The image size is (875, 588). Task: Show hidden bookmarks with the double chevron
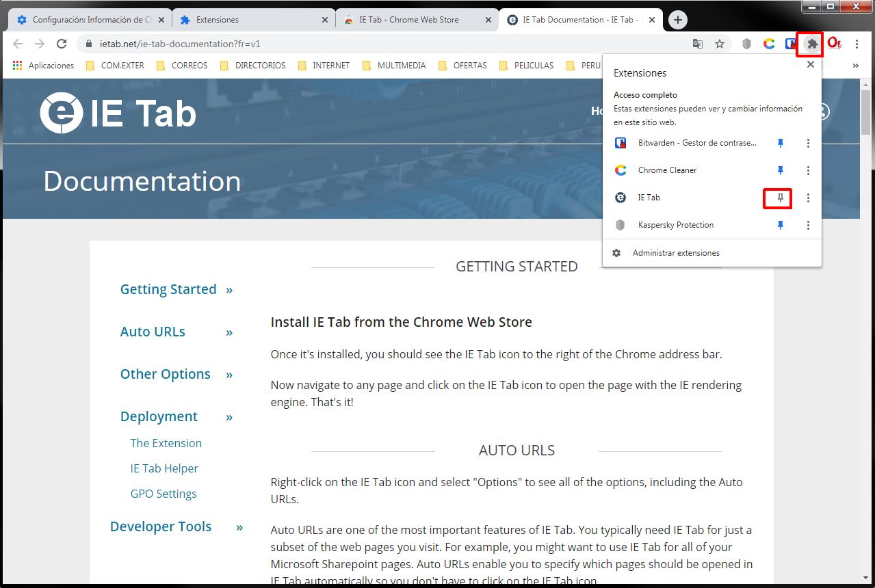[855, 66]
